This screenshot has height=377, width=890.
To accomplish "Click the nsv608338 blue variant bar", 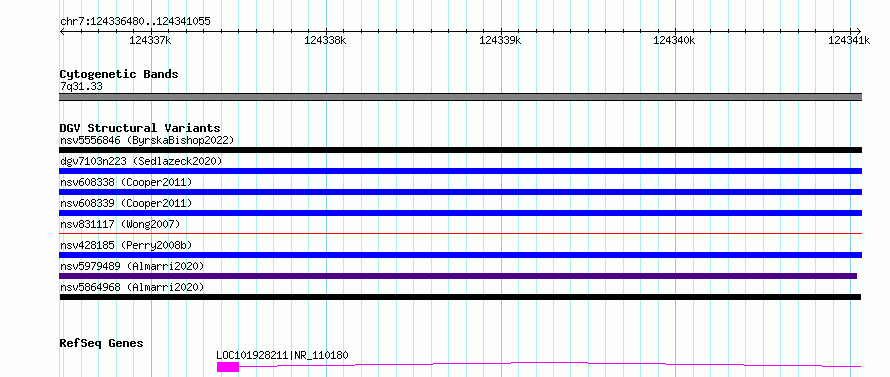I will click(460, 192).
